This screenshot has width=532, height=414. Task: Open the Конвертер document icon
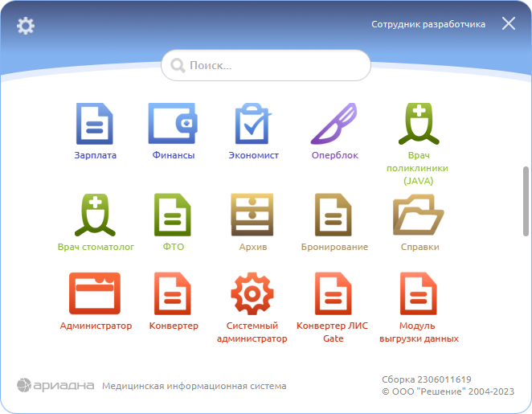(x=173, y=293)
